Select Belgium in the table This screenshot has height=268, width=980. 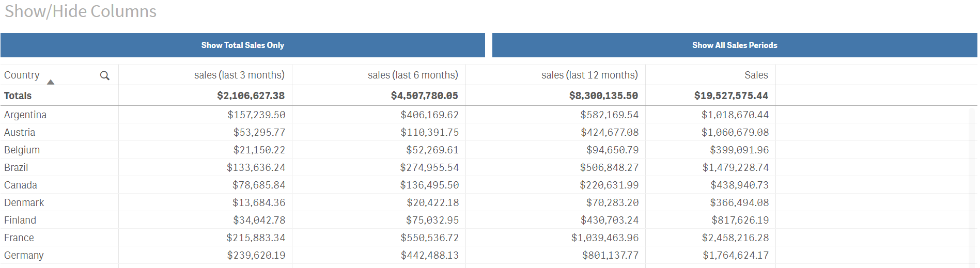tap(22, 150)
